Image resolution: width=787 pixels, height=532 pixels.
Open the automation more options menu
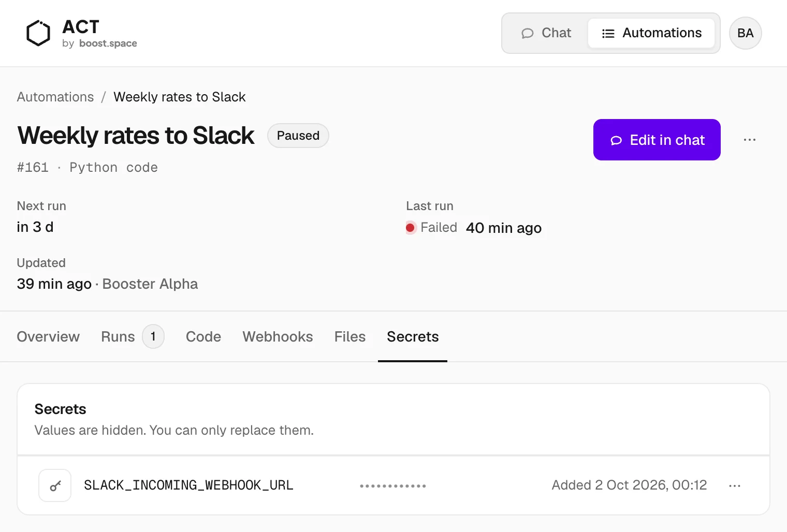tap(749, 140)
